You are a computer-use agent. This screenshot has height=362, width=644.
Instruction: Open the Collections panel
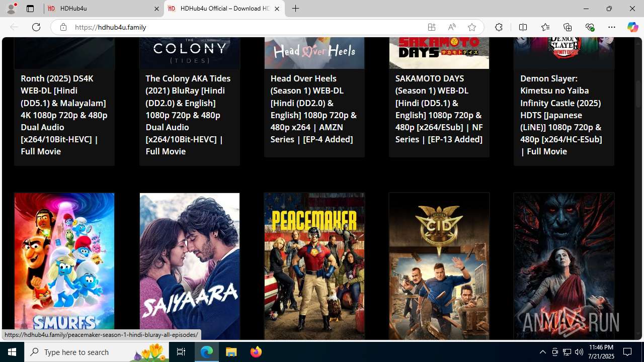568,27
